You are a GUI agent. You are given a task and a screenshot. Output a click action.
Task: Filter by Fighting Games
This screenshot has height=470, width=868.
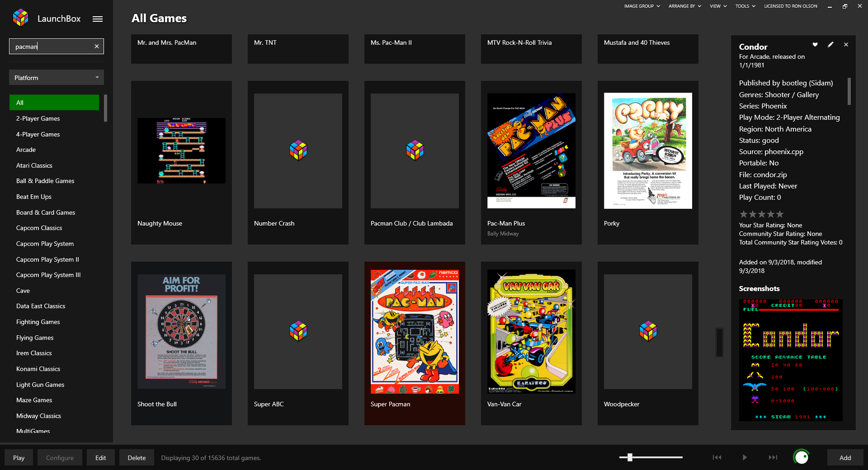38,322
